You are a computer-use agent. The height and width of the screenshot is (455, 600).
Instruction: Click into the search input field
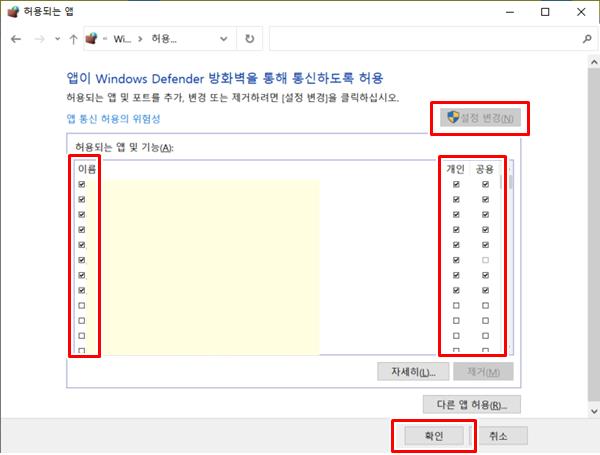425,39
